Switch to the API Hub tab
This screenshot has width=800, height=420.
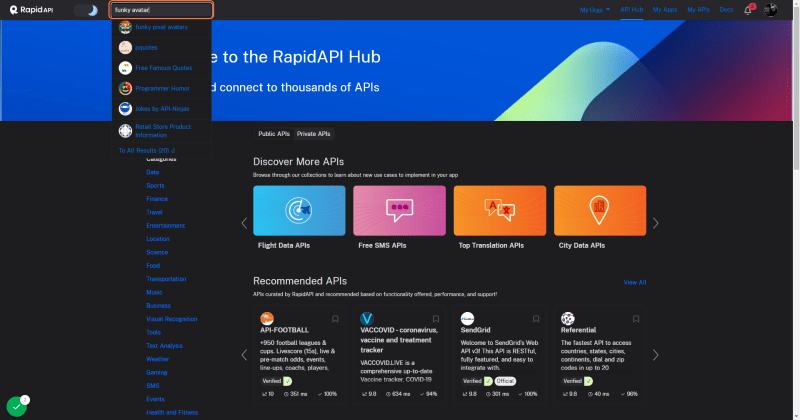[x=631, y=10]
